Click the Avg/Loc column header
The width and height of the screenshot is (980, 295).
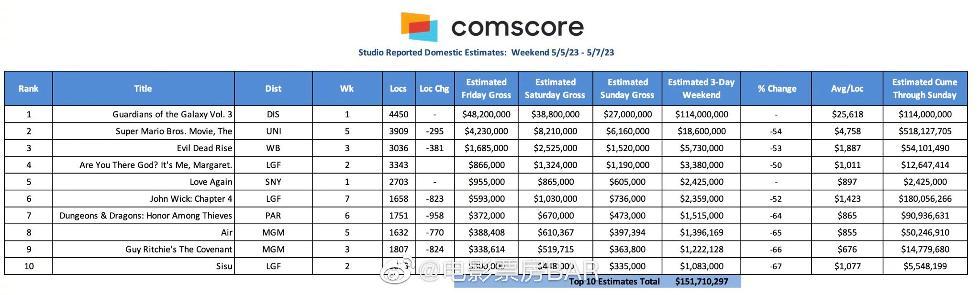coord(847,88)
